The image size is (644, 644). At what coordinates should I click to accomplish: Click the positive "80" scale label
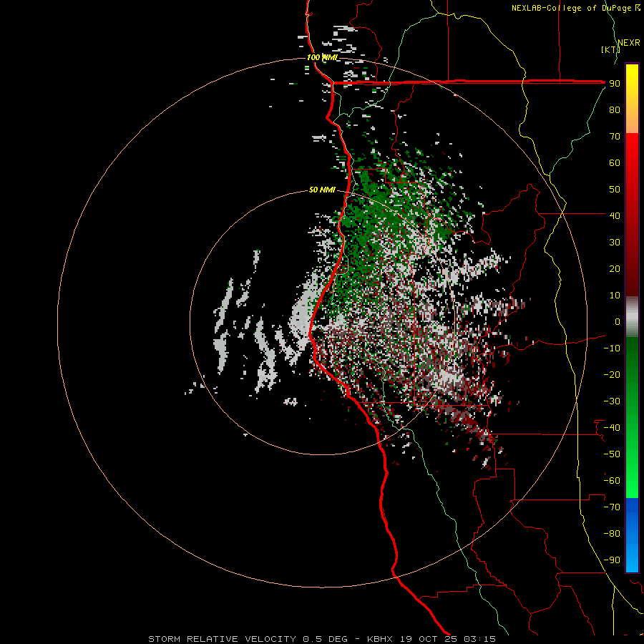(x=615, y=109)
